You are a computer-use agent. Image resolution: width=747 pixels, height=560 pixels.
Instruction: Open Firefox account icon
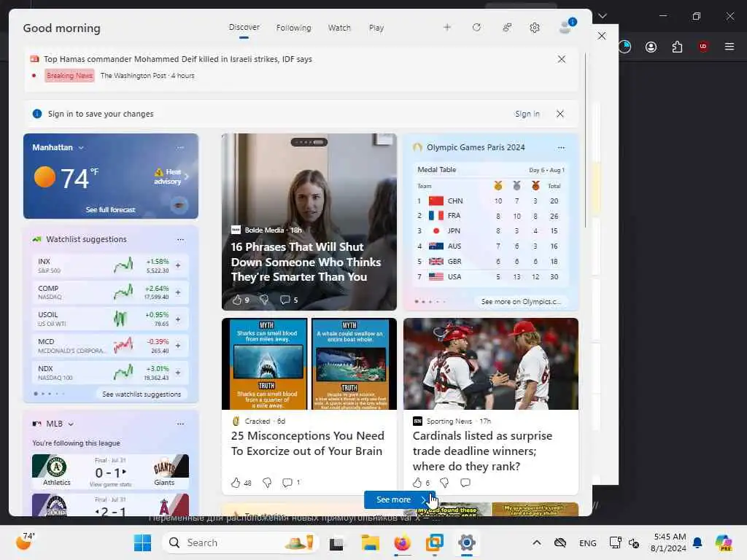pos(651,47)
